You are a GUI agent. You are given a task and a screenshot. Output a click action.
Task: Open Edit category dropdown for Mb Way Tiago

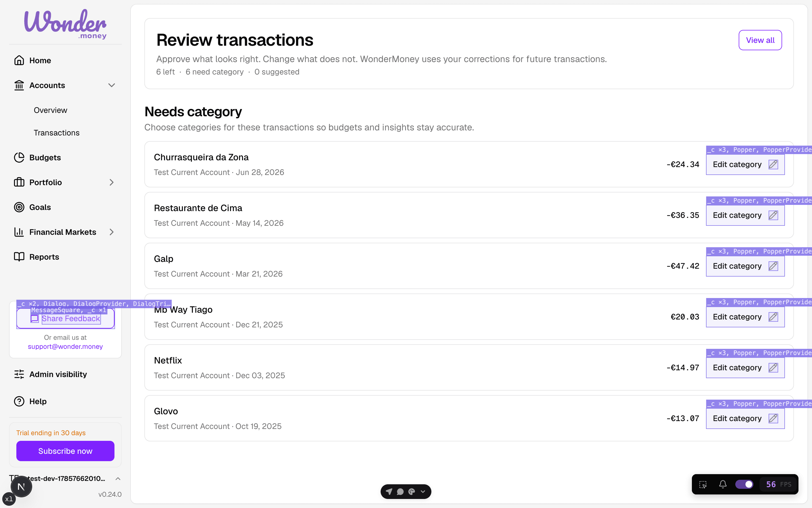[745, 317]
